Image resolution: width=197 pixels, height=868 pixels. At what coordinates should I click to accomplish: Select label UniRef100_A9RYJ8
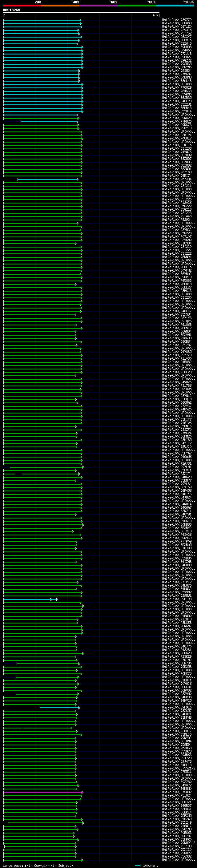click(x=177, y=128)
